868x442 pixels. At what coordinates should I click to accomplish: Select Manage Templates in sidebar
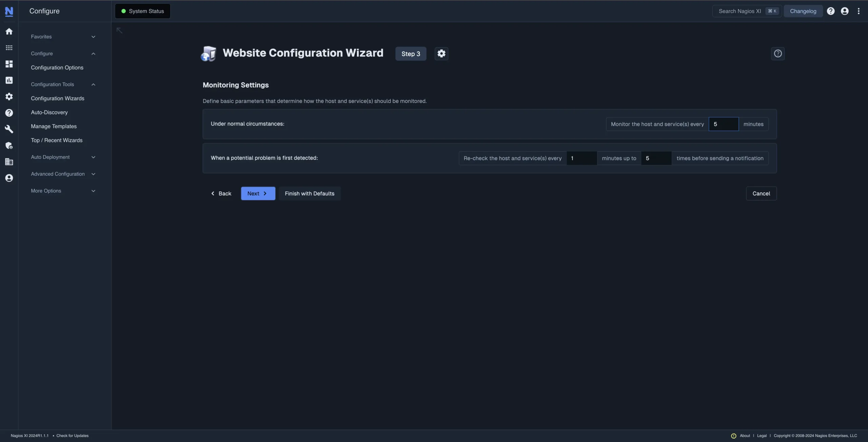click(54, 126)
